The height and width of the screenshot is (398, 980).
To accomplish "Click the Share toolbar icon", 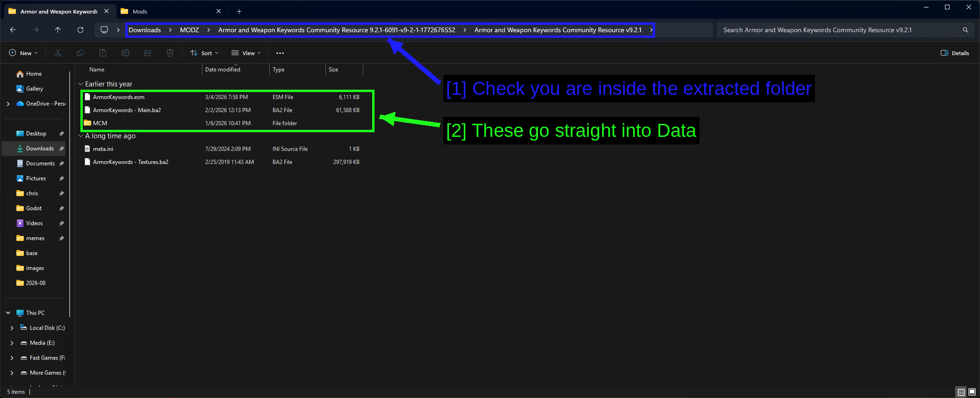I will 148,53.
